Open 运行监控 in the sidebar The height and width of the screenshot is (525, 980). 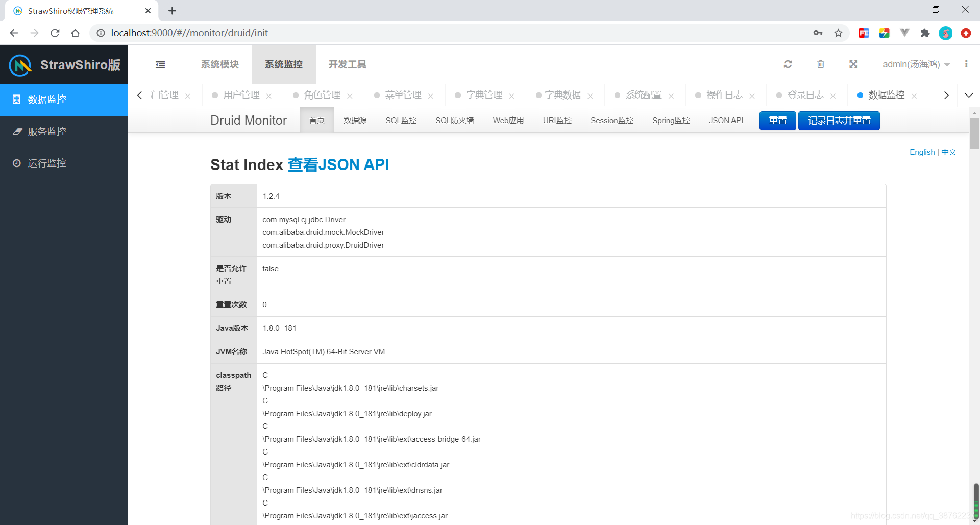click(64, 163)
